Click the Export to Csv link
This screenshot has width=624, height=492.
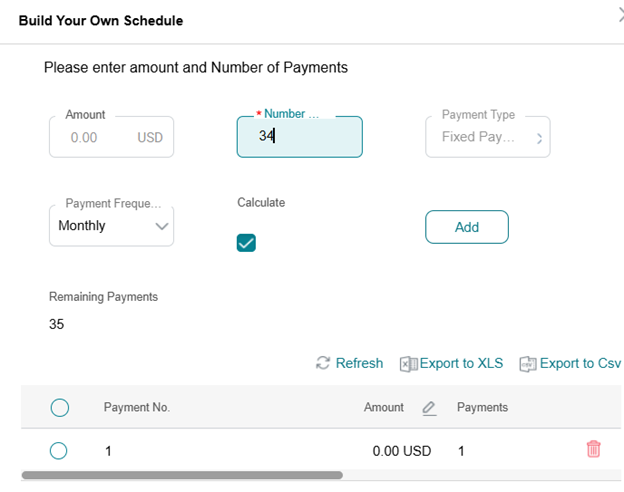click(580, 364)
